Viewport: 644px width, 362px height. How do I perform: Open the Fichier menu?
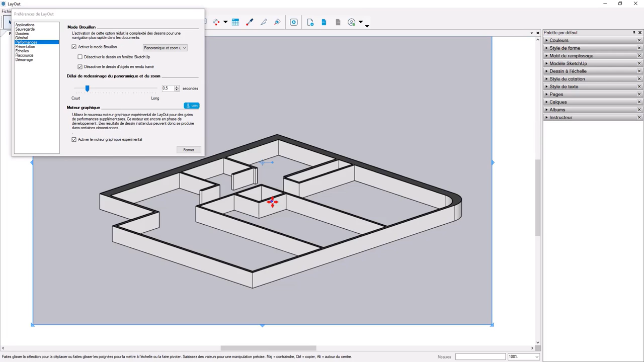pos(7,11)
